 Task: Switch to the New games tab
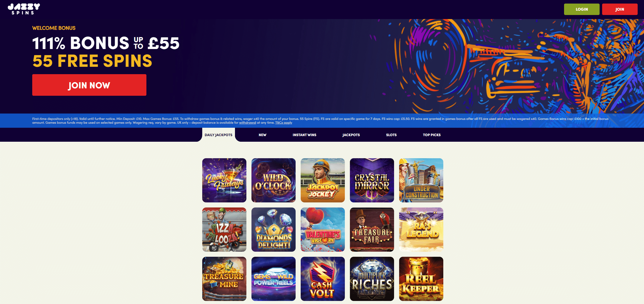pyautogui.click(x=262, y=135)
